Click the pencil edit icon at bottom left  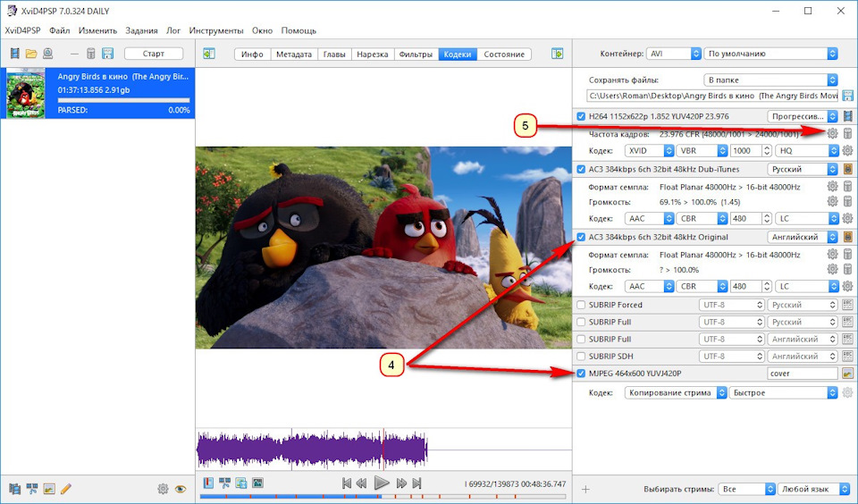pyautogui.click(x=65, y=489)
